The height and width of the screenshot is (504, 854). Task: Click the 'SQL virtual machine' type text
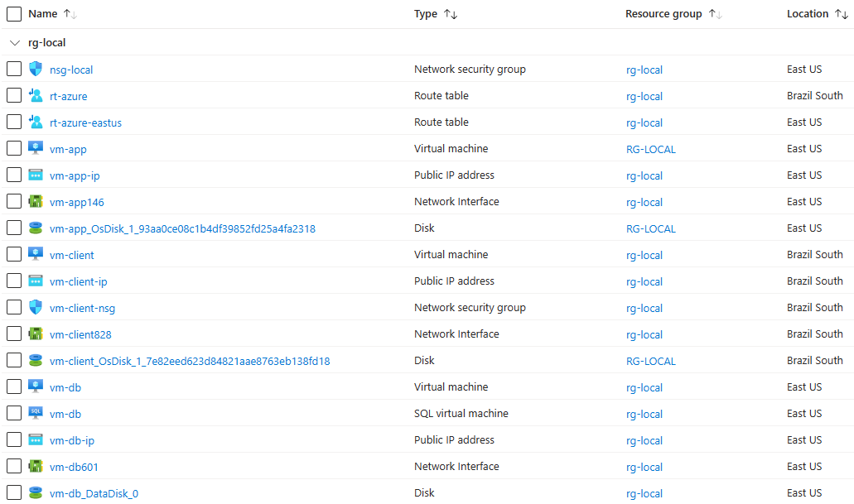click(461, 413)
